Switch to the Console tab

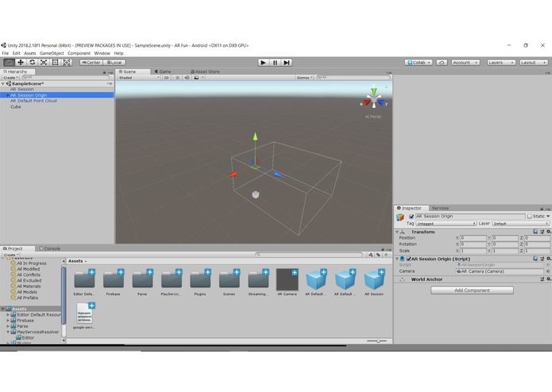[50, 248]
